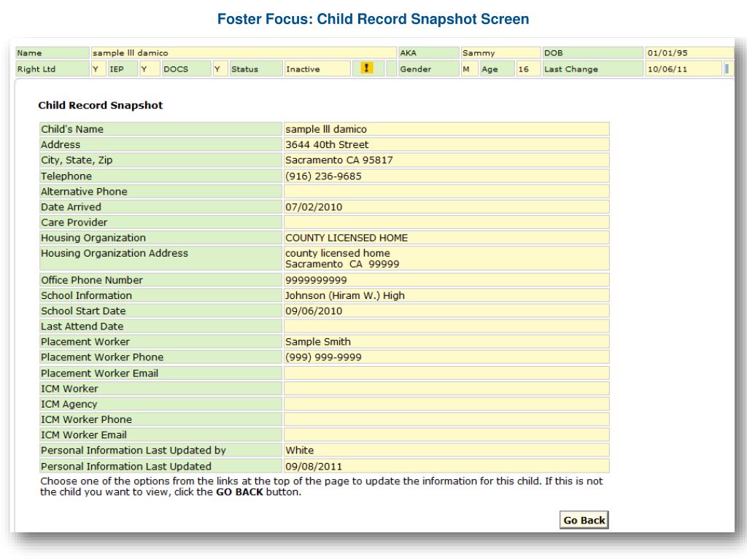Image resolution: width=747 pixels, height=560 pixels.
Task: Click the empty Alternative Phone field
Action: click(x=446, y=192)
